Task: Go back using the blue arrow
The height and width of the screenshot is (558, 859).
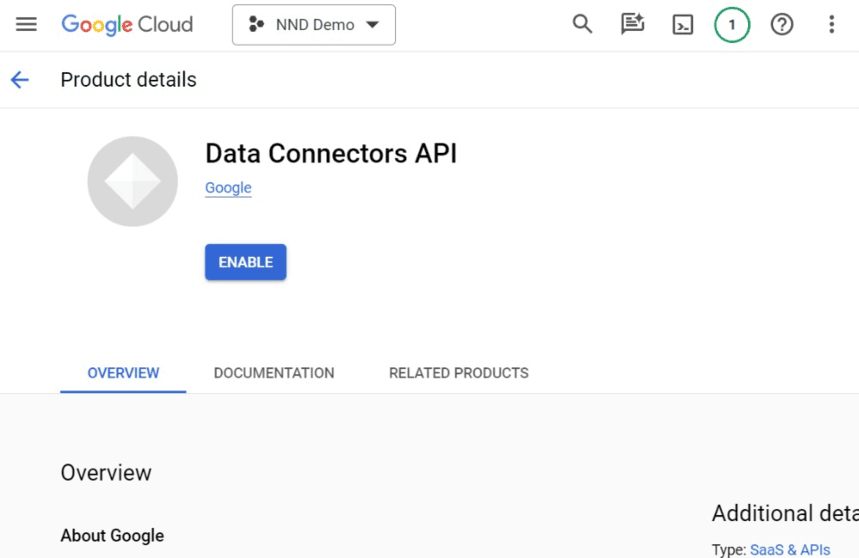Action: [x=20, y=80]
